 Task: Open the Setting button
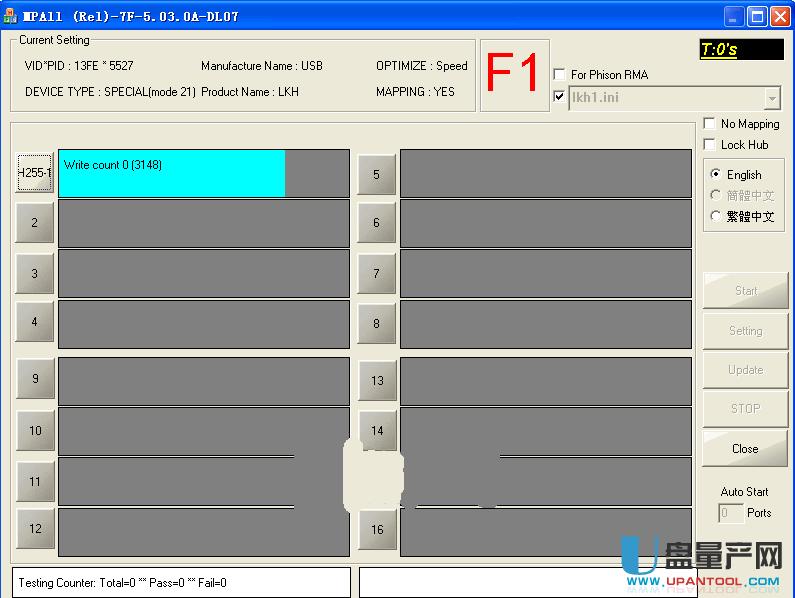coord(745,331)
